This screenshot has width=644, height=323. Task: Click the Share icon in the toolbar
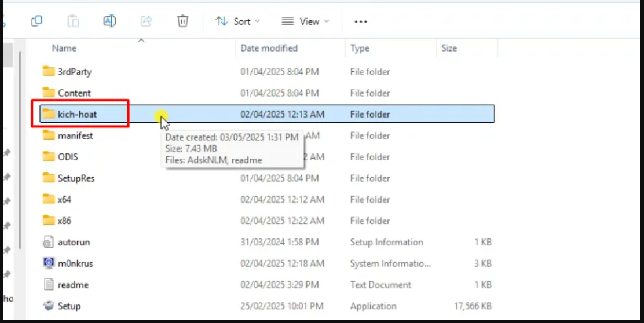(x=146, y=21)
